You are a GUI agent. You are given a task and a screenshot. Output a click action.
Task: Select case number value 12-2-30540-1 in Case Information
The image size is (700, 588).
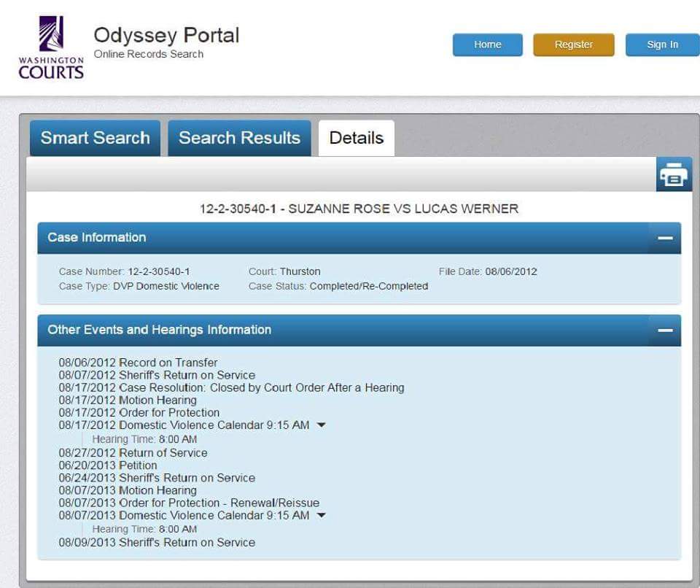pyautogui.click(x=158, y=271)
